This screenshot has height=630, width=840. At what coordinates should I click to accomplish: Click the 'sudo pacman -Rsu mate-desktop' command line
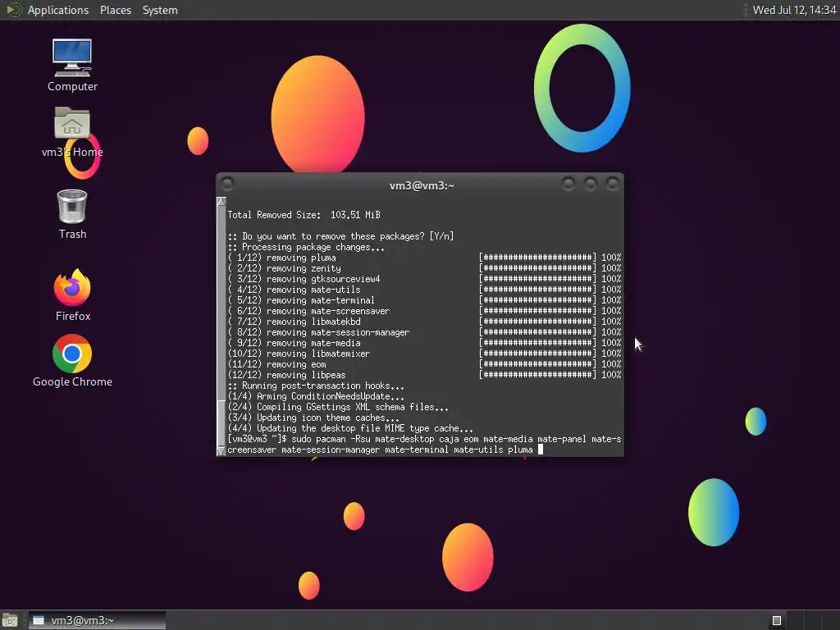[x=424, y=444]
